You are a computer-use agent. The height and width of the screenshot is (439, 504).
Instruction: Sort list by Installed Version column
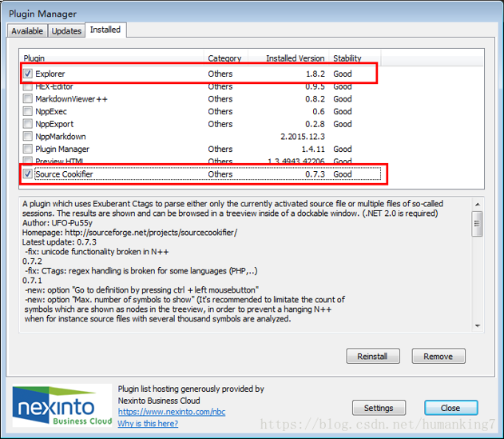(x=296, y=58)
